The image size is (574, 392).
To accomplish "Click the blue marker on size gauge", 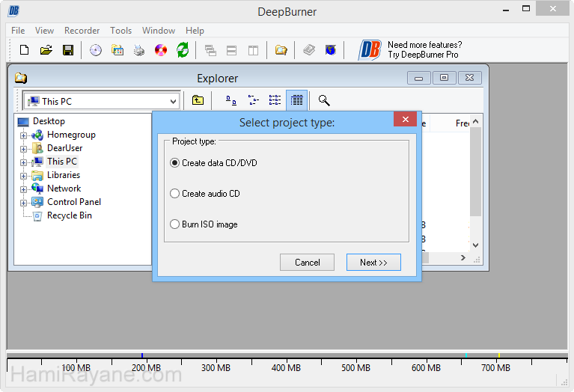I will pyautogui.click(x=142, y=355).
